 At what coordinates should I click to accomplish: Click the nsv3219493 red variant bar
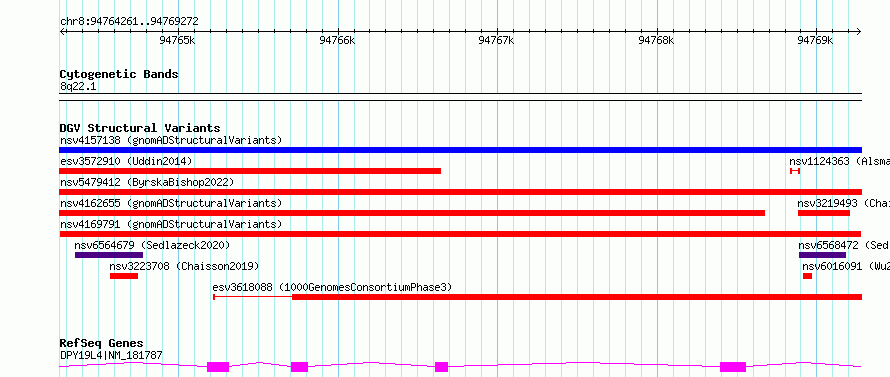click(824, 213)
